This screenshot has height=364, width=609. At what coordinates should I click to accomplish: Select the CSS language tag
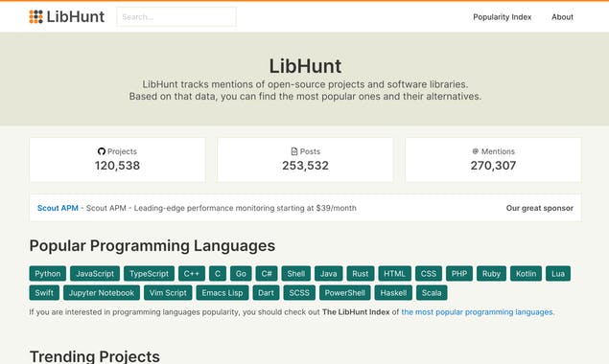tap(429, 274)
